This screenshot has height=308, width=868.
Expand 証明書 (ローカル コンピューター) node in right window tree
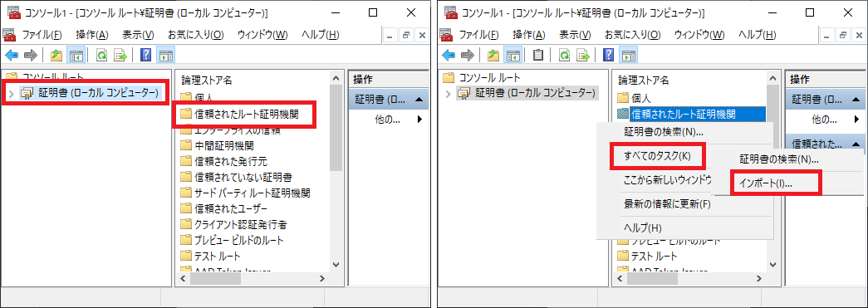(x=449, y=93)
